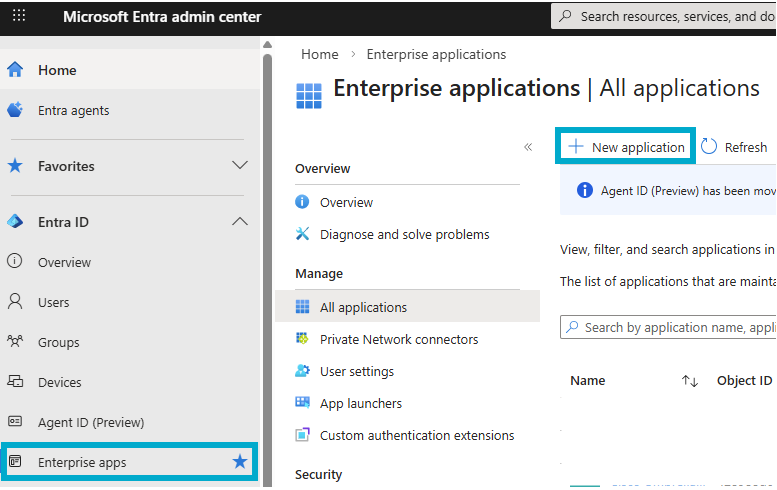Click the Home breadcrumb link
777x490 pixels.
coord(320,54)
